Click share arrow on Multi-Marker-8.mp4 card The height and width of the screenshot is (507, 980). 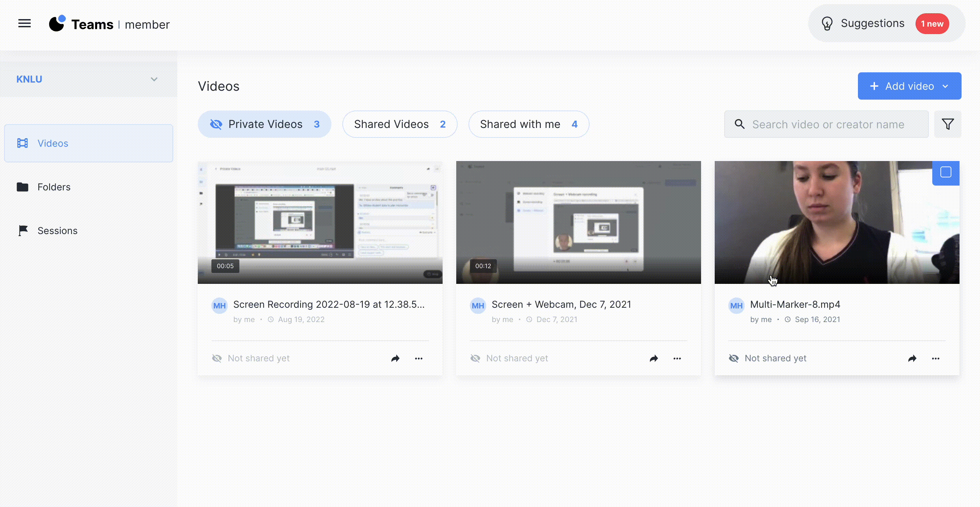[x=912, y=358]
